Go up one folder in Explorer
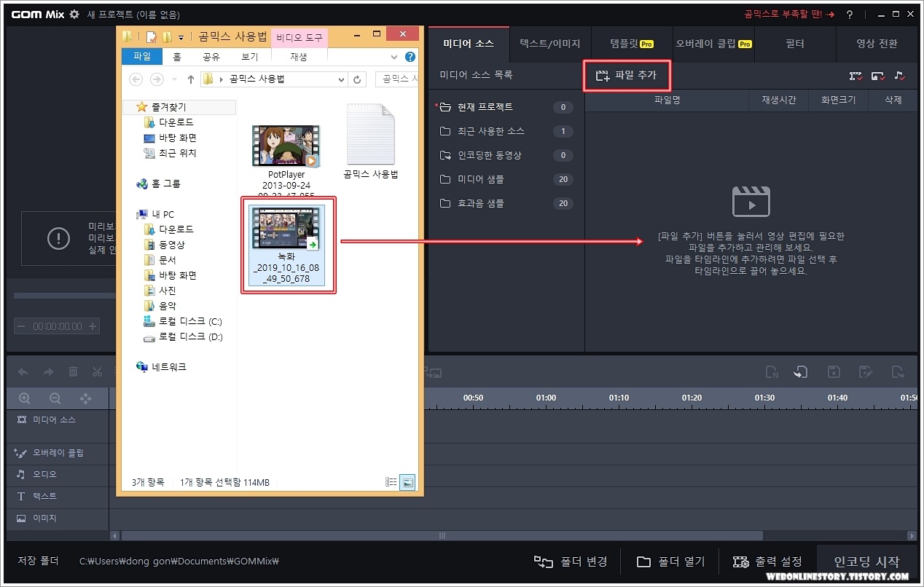 tap(191, 79)
